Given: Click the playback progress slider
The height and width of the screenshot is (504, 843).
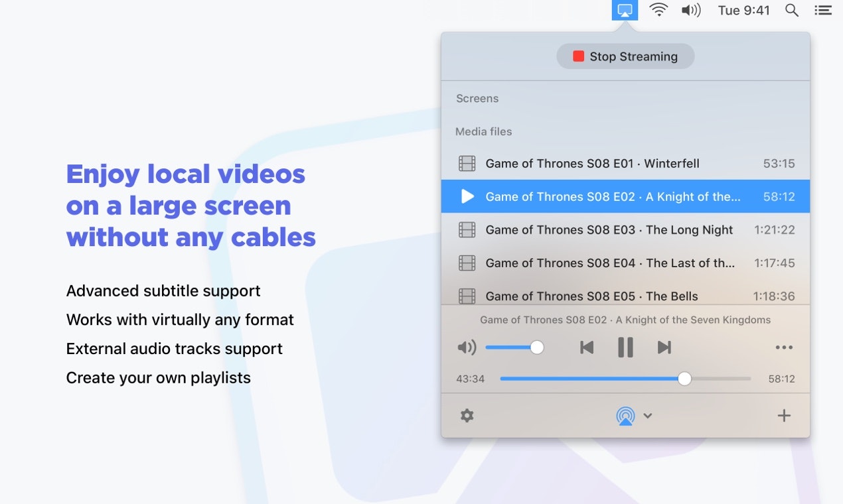Looking at the screenshot, I should tap(625, 379).
